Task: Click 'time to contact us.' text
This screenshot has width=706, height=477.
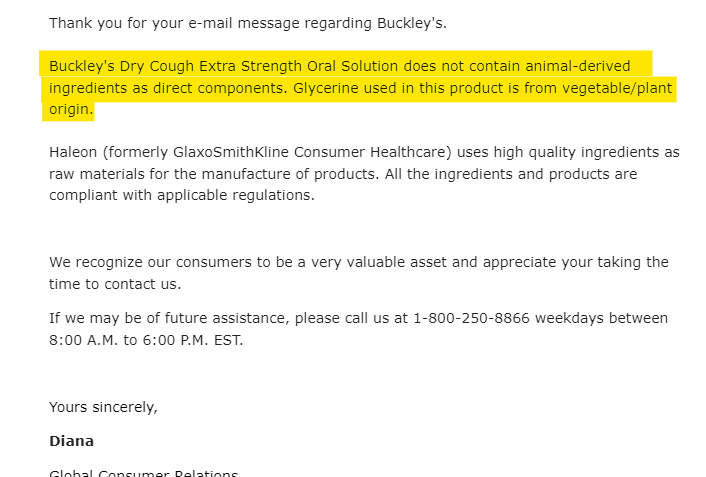Action: (115, 284)
